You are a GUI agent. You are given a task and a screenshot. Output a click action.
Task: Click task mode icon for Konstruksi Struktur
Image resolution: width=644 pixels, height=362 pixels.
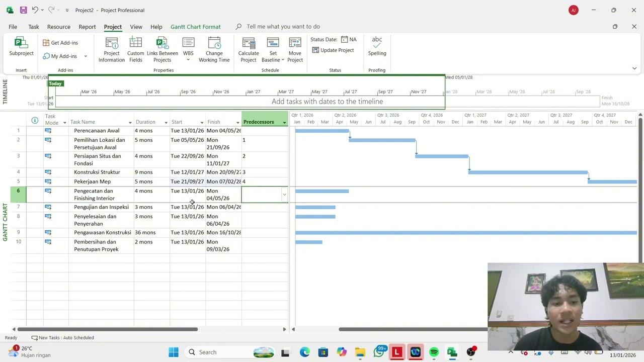point(48,172)
